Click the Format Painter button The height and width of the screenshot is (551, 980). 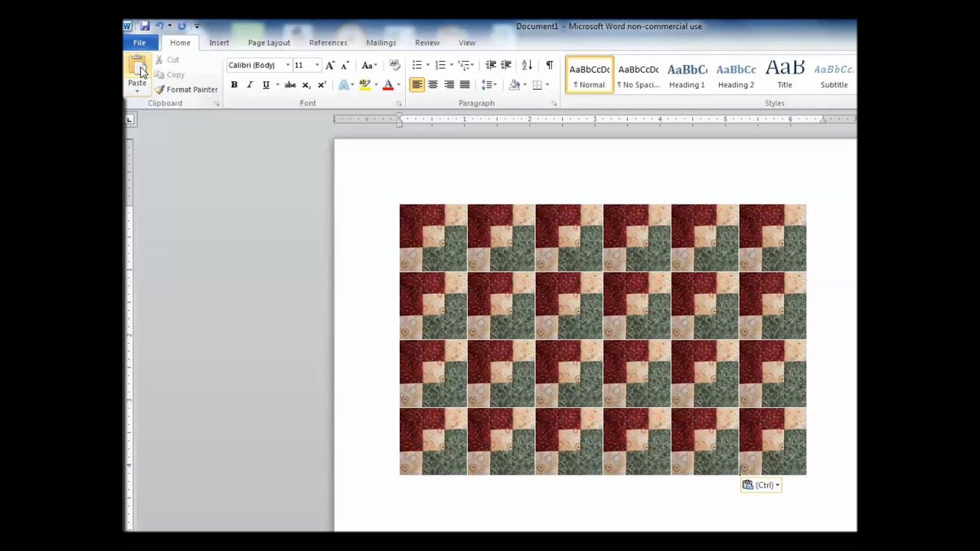tap(186, 90)
